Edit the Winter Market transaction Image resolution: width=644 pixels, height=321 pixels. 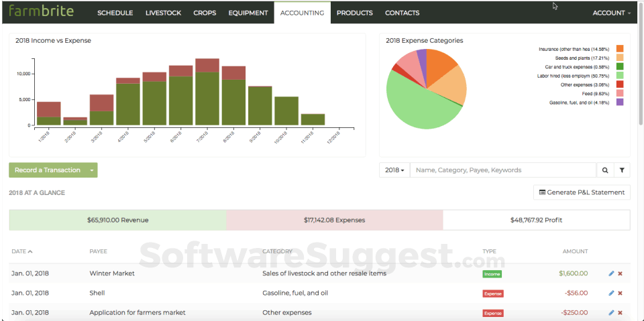tap(611, 273)
